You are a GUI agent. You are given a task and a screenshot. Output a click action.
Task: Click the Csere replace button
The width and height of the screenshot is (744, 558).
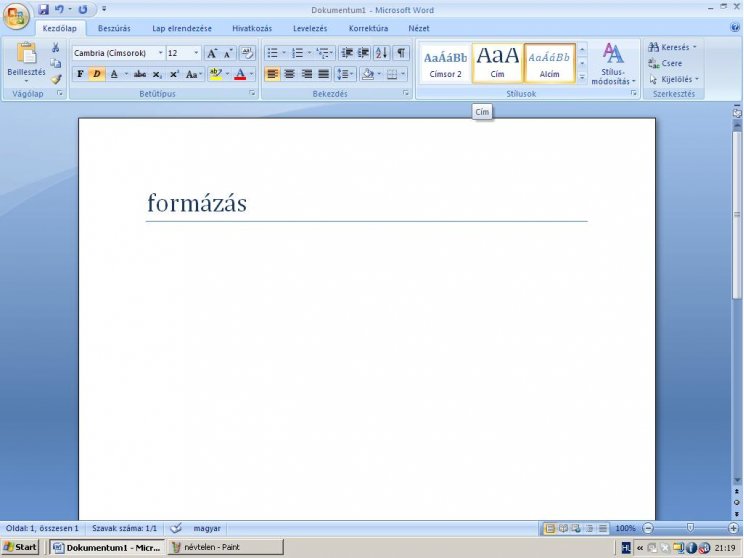point(665,63)
